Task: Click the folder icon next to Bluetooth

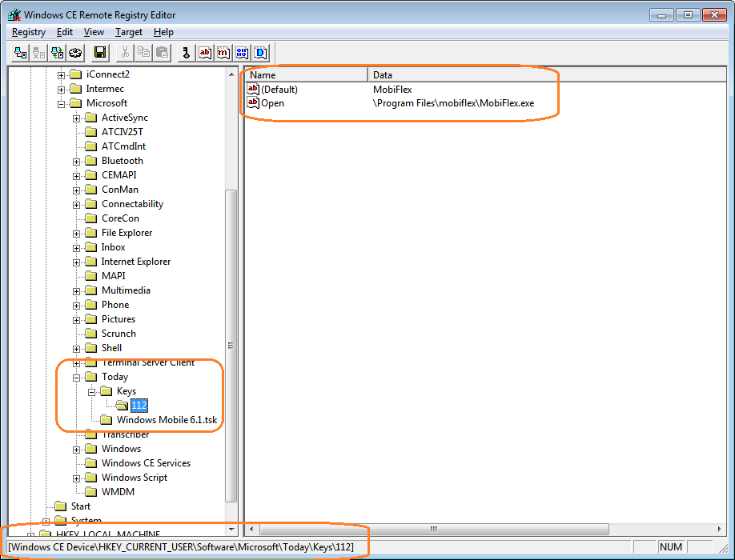Action: coord(91,161)
